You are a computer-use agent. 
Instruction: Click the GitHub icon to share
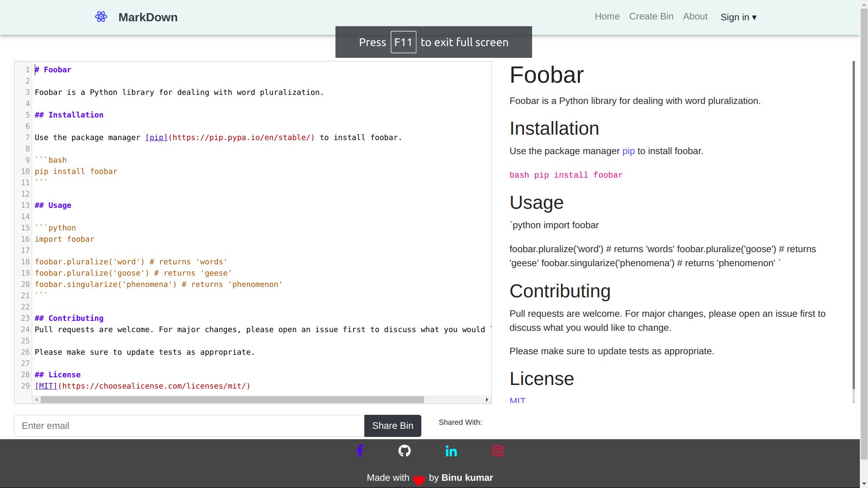tap(406, 451)
